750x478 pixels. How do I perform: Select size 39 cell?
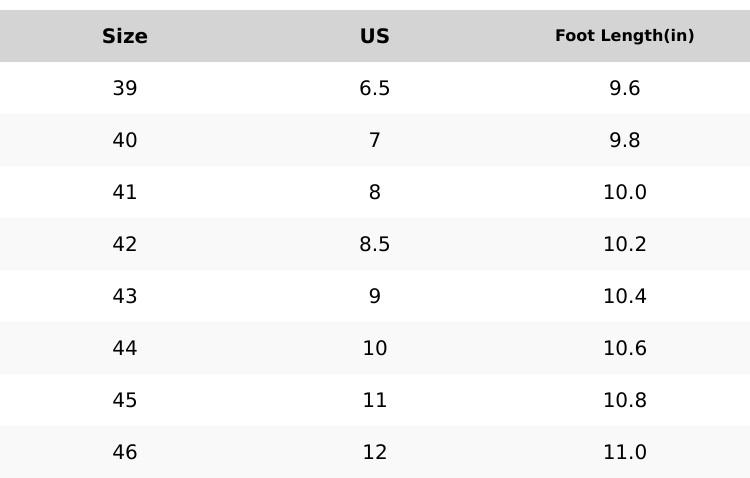125,88
